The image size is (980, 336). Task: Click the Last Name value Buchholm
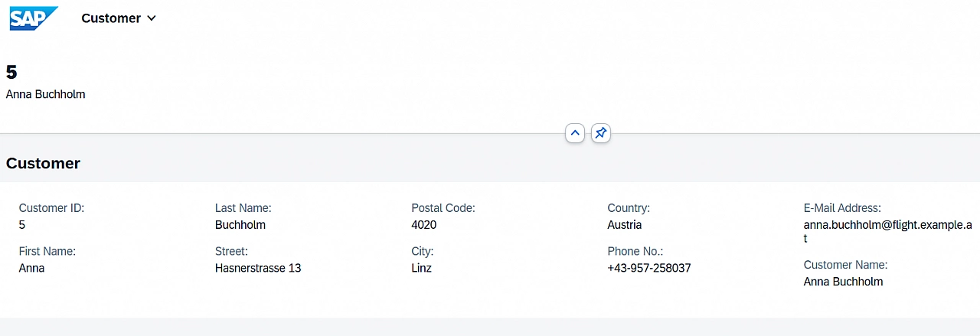point(240,225)
